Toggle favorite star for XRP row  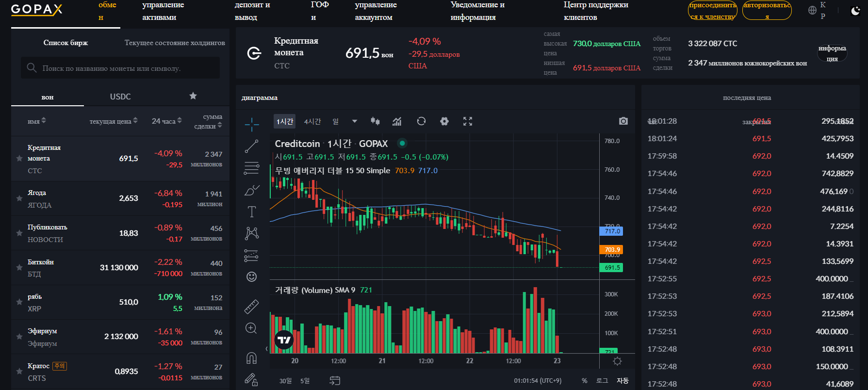19,302
